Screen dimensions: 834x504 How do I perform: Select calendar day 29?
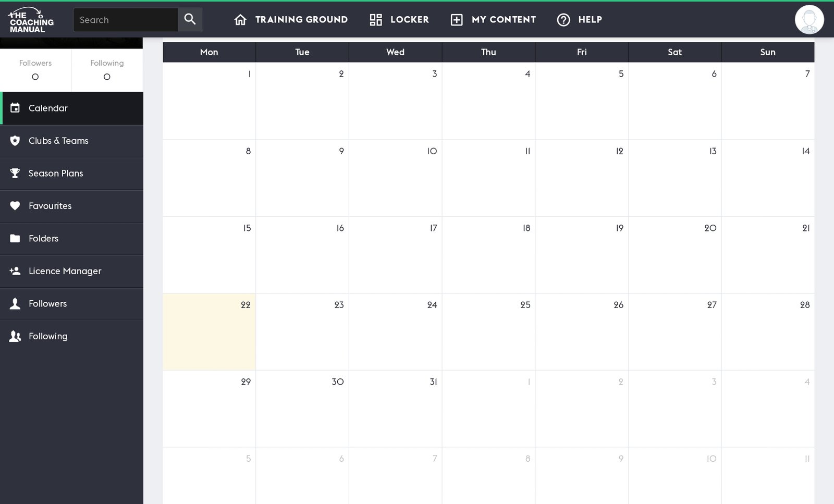(209, 409)
